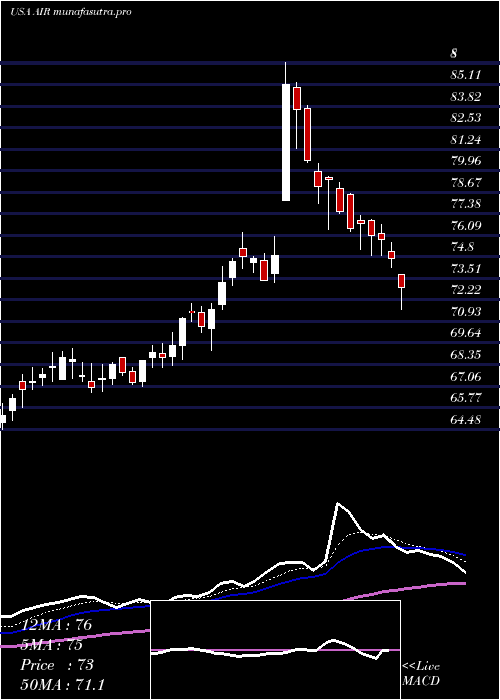The image size is (500, 700).
Task: Click the 78.67 price axis label
Action: tap(466, 183)
